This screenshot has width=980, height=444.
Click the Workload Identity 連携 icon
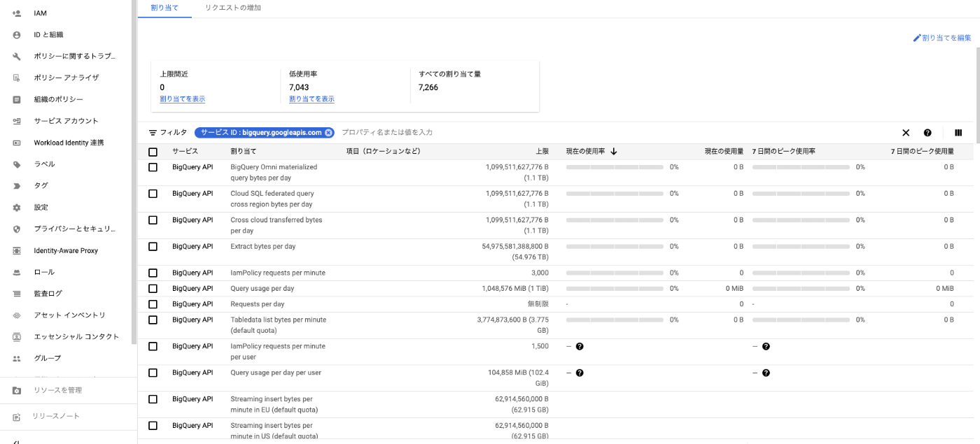[17, 143]
